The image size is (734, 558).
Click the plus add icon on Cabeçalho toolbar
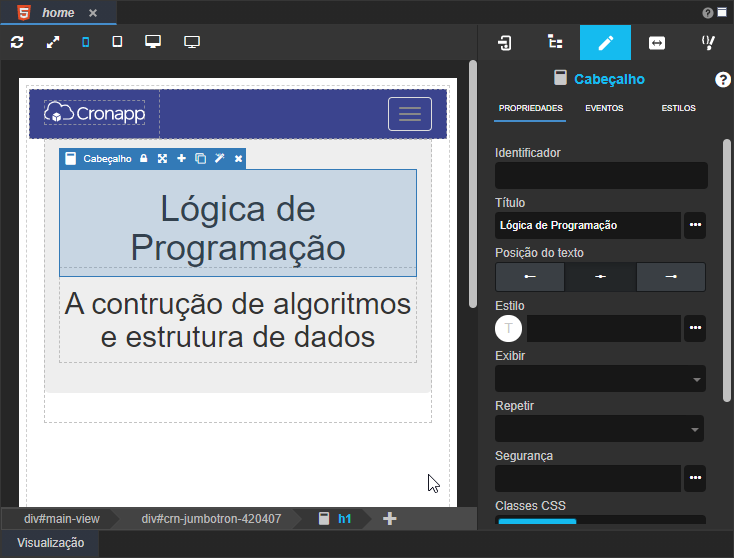point(182,159)
